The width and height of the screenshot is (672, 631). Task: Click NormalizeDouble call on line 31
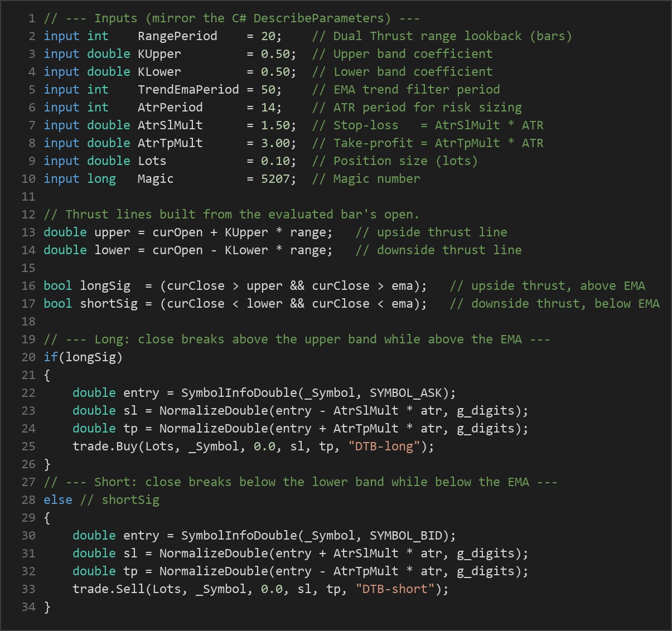[x=214, y=554]
